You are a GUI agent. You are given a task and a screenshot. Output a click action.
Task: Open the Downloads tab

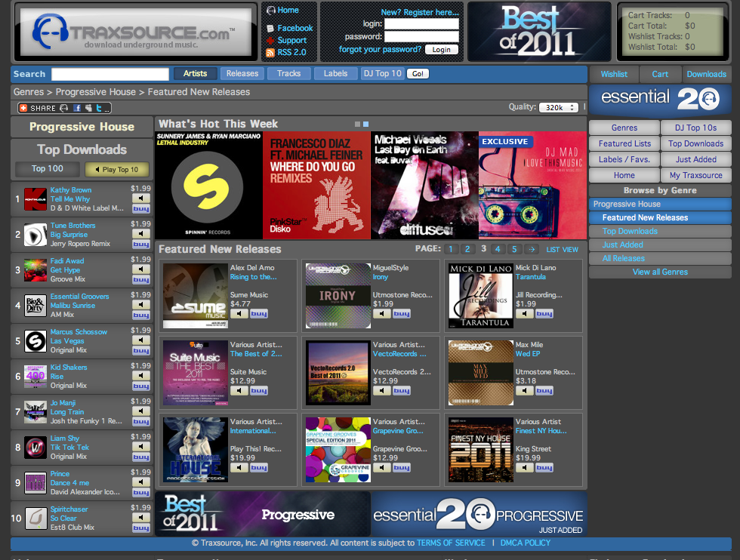click(707, 74)
